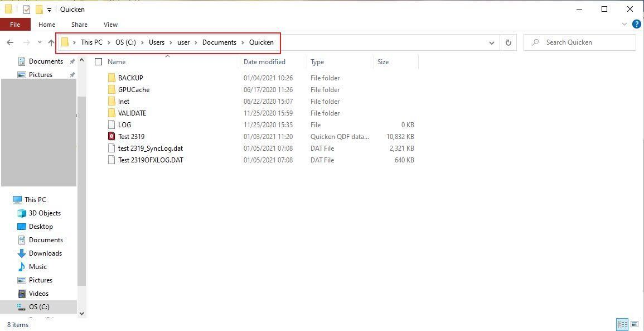This screenshot has width=644, height=331.
Task: Expand the ribbon chevron
Action: 624,24
